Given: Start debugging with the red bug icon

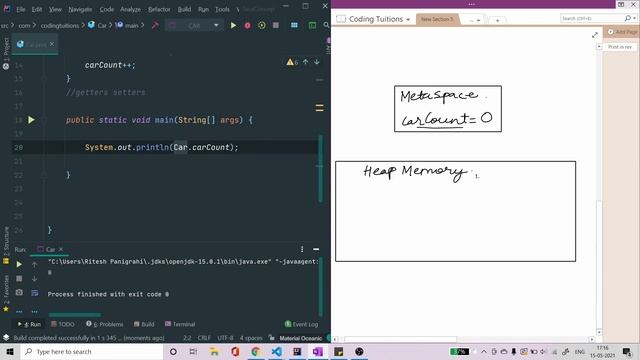Looking at the screenshot, I should tap(247, 25).
